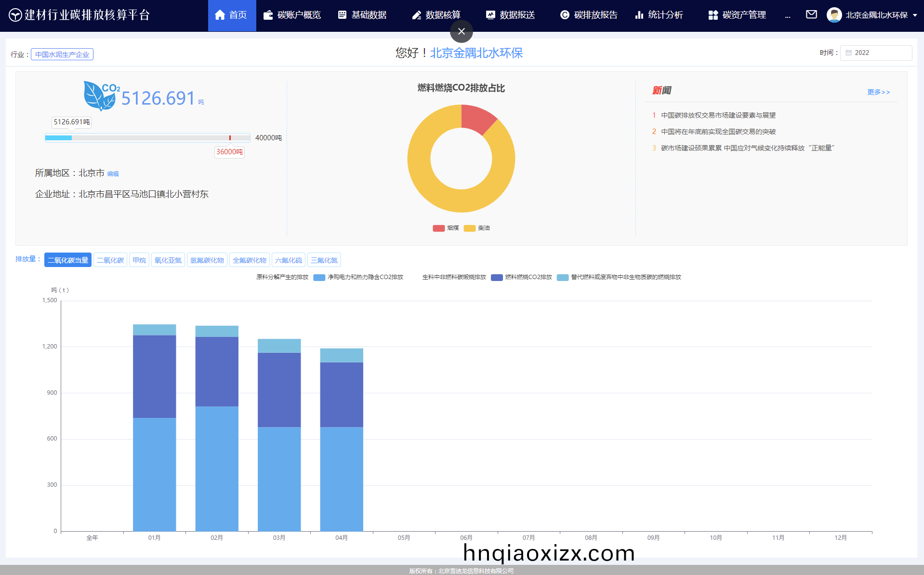
Task: Expand the navigation overflow ellipsis menu
Action: [788, 15]
